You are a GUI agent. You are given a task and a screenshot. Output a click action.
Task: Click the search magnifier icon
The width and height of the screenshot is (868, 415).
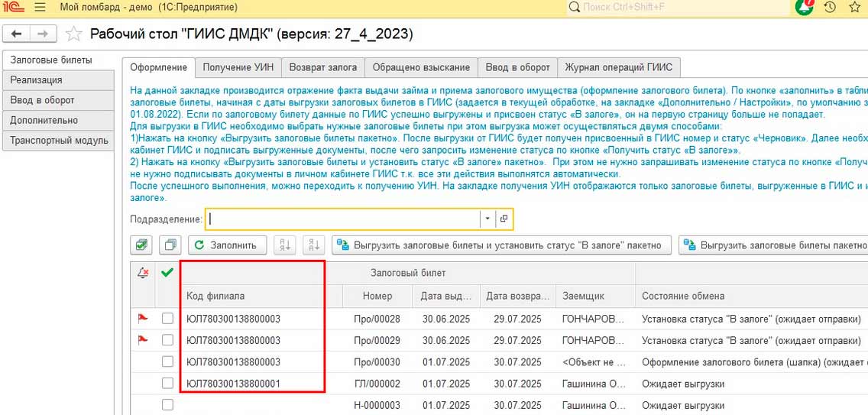click(x=575, y=8)
